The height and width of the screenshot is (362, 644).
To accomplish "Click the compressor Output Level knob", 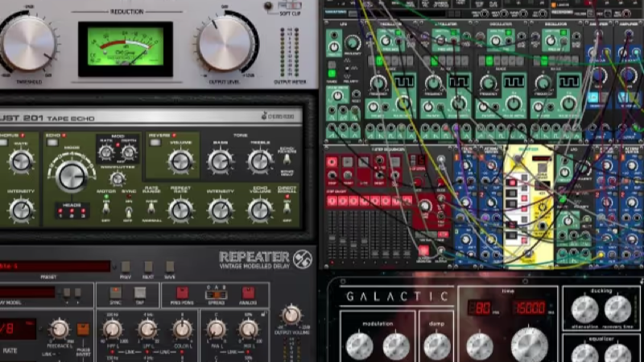I will pyautogui.click(x=225, y=43).
